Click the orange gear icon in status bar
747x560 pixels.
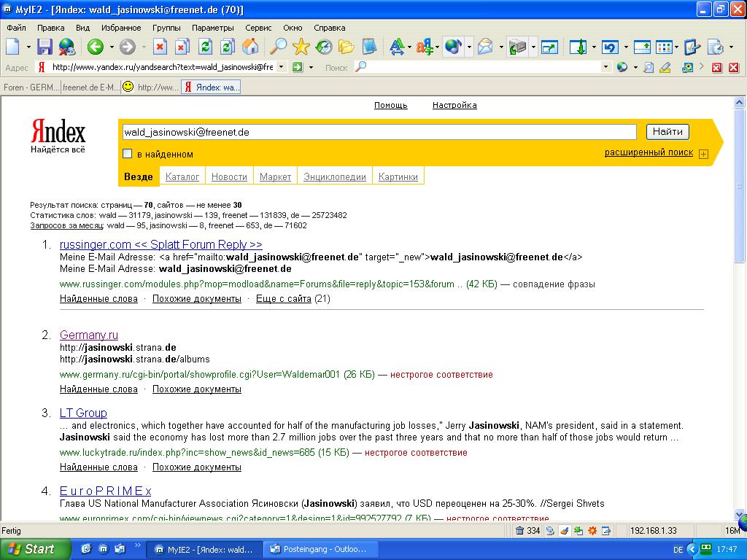[592, 531]
